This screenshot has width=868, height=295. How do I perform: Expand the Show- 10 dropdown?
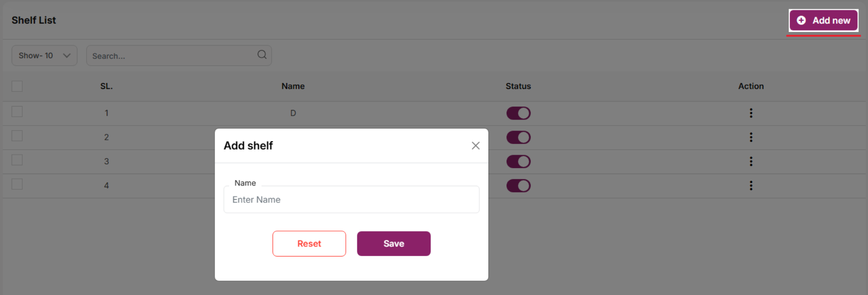(44, 56)
